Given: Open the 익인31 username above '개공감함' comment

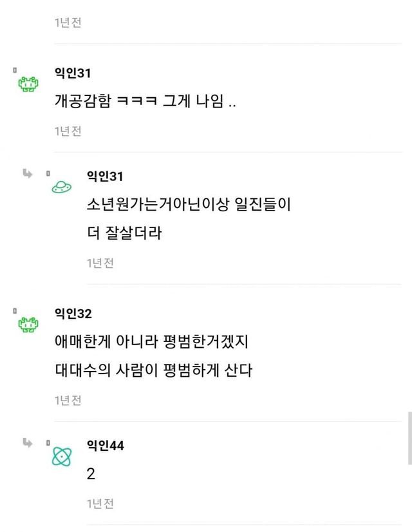Looking at the screenshot, I should pyautogui.click(x=72, y=73).
